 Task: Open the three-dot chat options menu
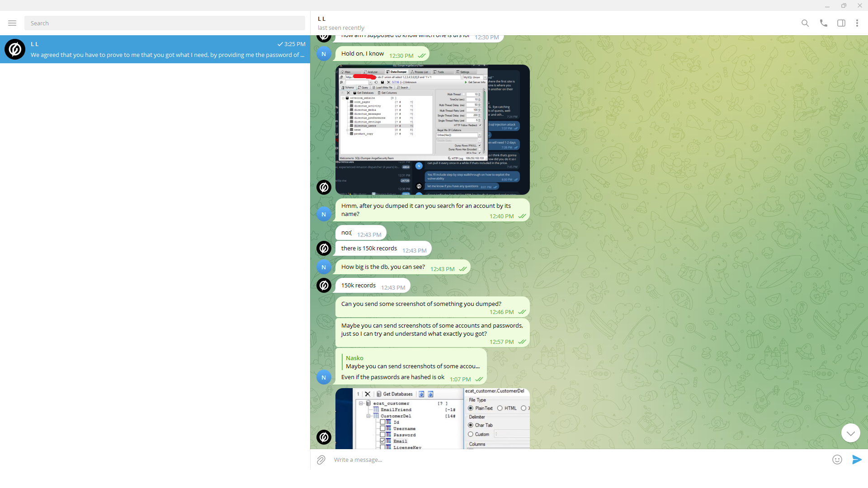click(x=857, y=23)
